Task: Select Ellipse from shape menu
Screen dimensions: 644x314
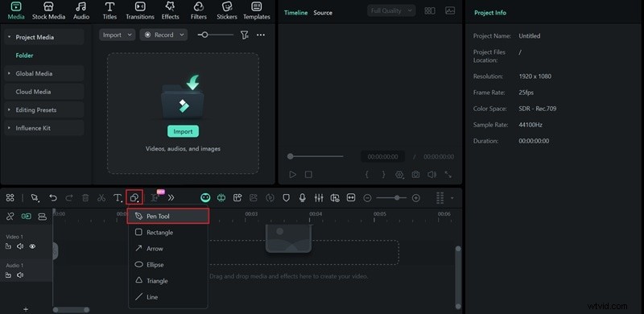Action: [168, 265]
